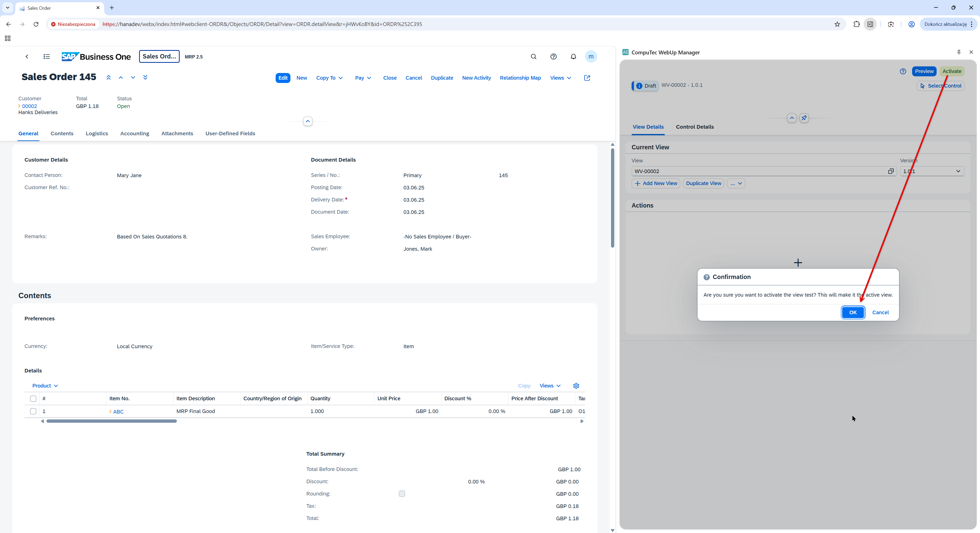The height and width of the screenshot is (533, 980).
Task: Open customer link 00002
Action: tap(29, 106)
